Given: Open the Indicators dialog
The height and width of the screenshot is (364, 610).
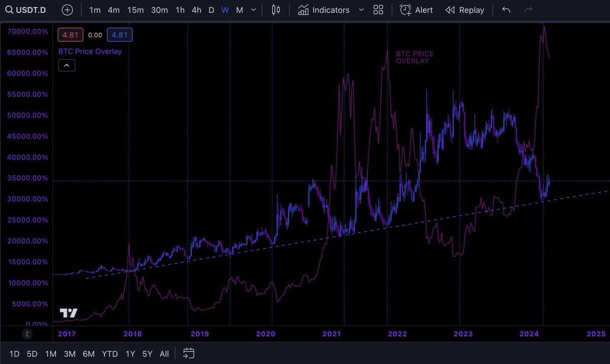Looking at the screenshot, I should click(324, 10).
